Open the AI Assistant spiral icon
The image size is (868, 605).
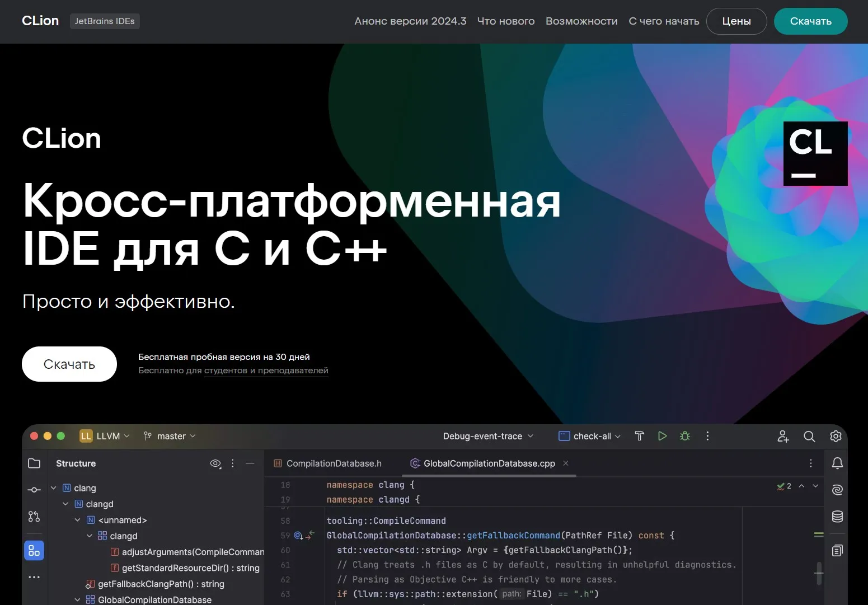tap(838, 490)
